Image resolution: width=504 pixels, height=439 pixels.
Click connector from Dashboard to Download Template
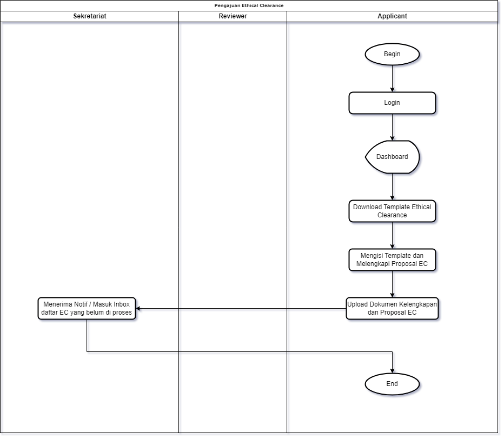tap(394, 188)
